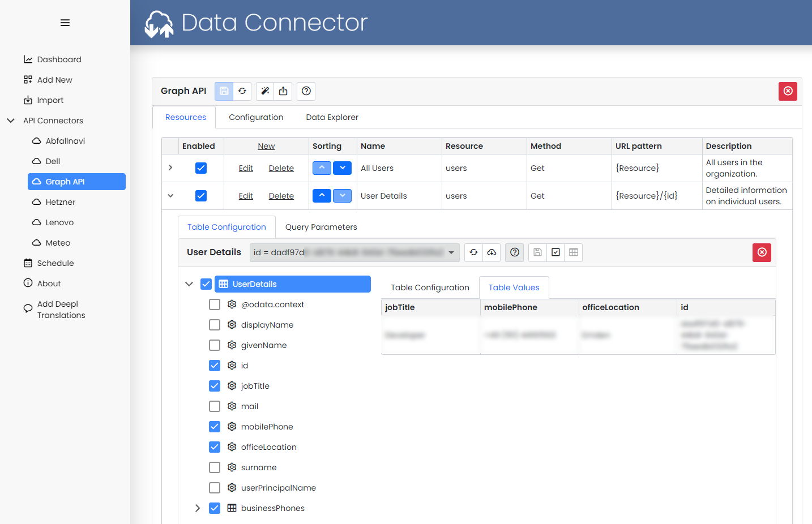Move User Details row up

click(x=322, y=196)
